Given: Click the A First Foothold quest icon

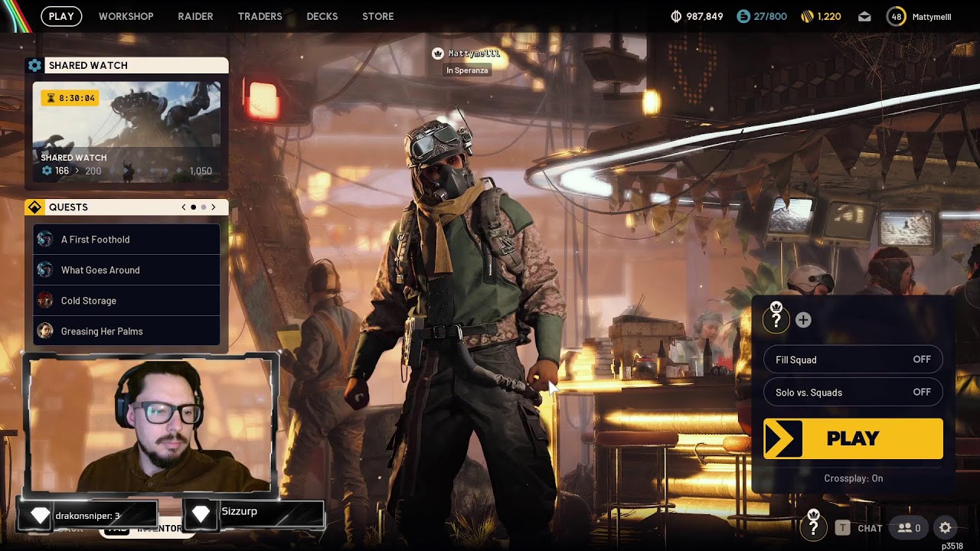Looking at the screenshot, I should click(45, 240).
